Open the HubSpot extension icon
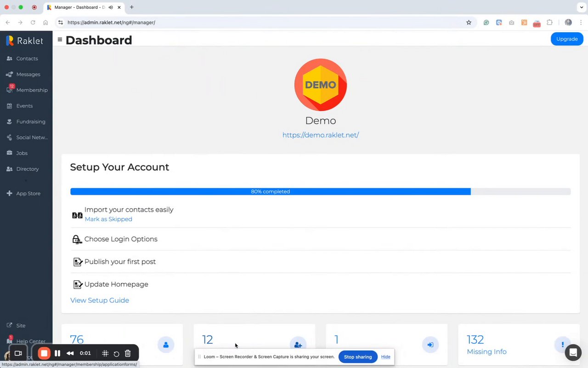Viewport: 588px width, 368px height. coord(524,23)
